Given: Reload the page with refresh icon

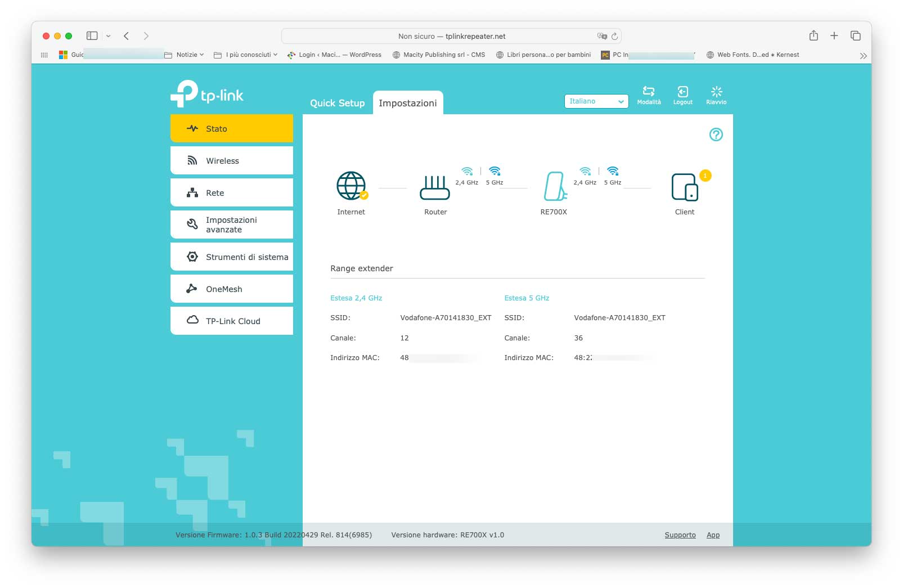Looking at the screenshot, I should click(x=614, y=36).
